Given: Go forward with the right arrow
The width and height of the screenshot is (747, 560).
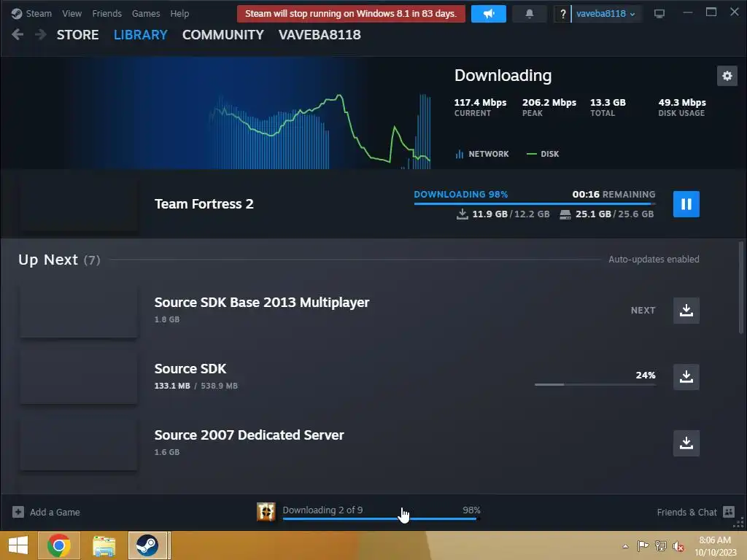Looking at the screenshot, I should 41,34.
